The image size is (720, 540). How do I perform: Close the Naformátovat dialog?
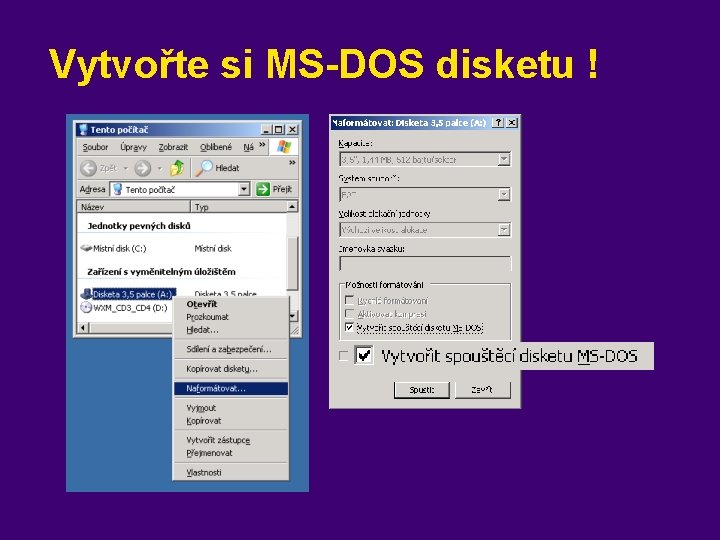(x=512, y=123)
